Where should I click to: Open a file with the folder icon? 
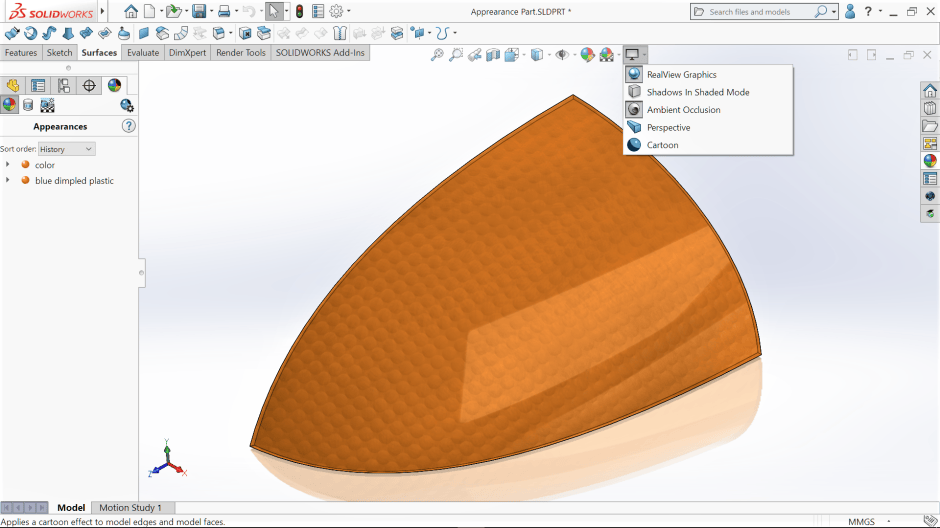pyautogui.click(x=173, y=11)
